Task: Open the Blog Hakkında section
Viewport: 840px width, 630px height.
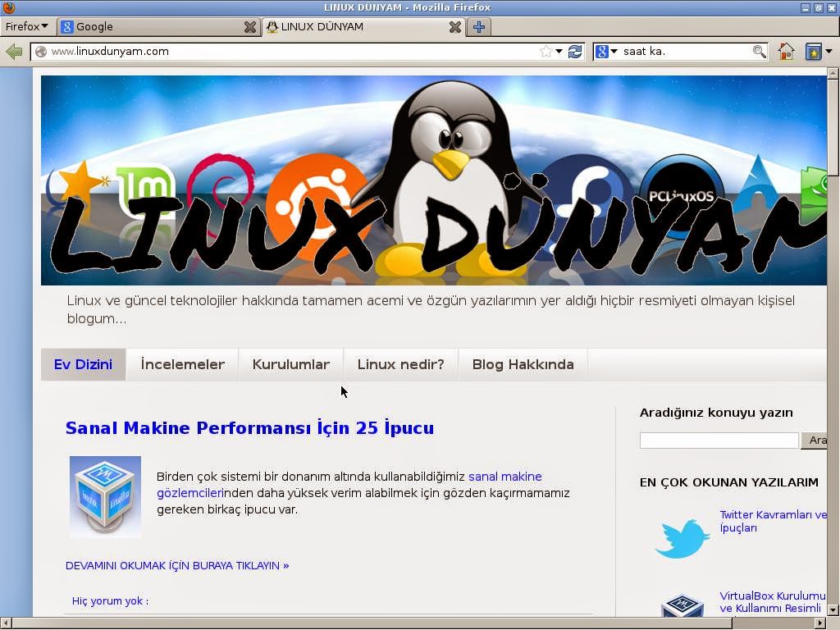Action: [x=523, y=363]
